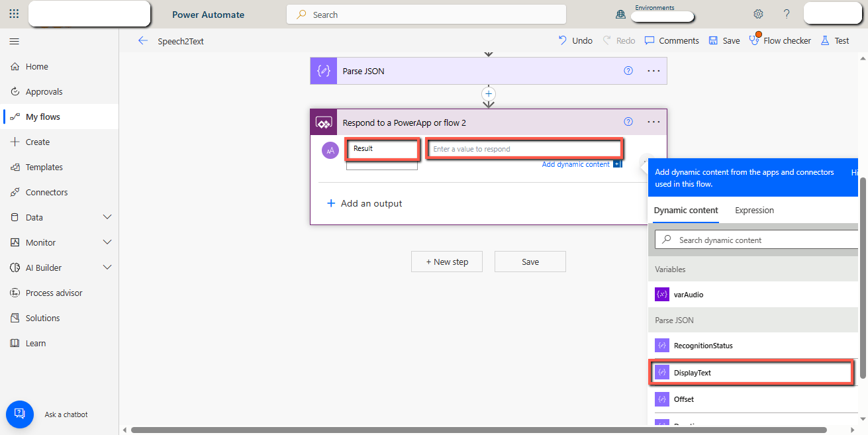Viewport: 868px width, 435px height.
Task: Open Create in the sidebar
Action: pyautogui.click(x=59, y=142)
